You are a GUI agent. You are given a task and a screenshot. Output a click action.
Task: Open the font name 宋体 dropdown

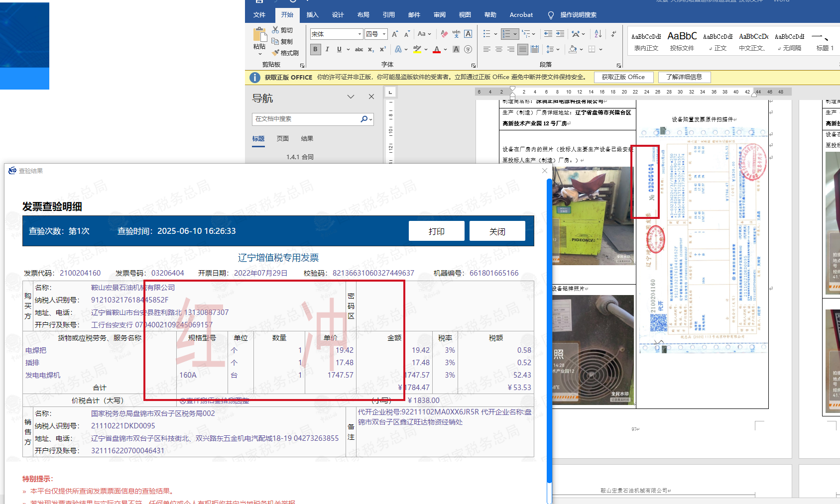[x=360, y=34]
